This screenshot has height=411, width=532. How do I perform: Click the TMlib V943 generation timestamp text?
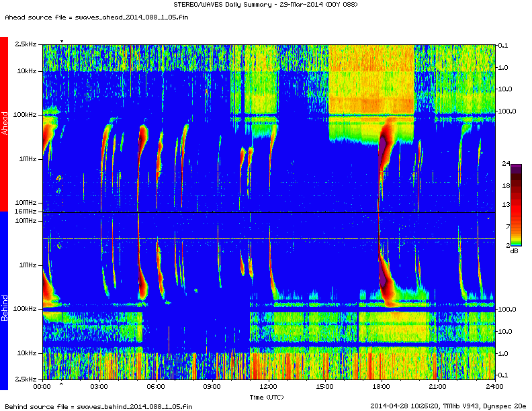coord(448,406)
